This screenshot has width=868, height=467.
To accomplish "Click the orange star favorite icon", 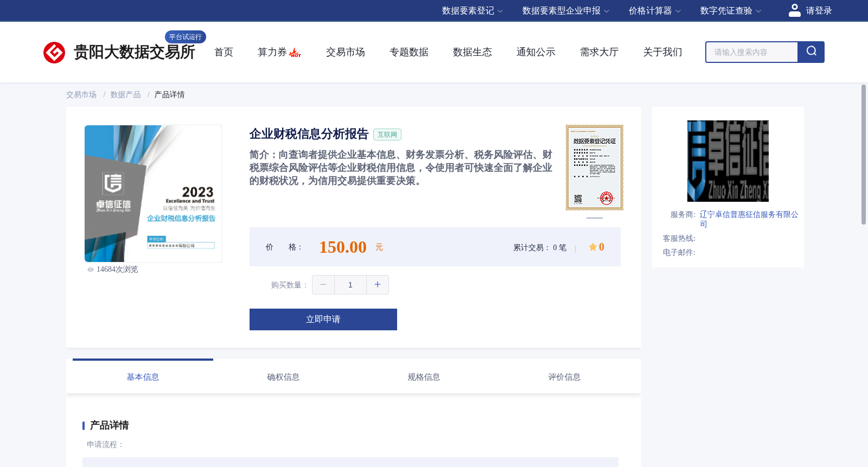I will 592,247.
